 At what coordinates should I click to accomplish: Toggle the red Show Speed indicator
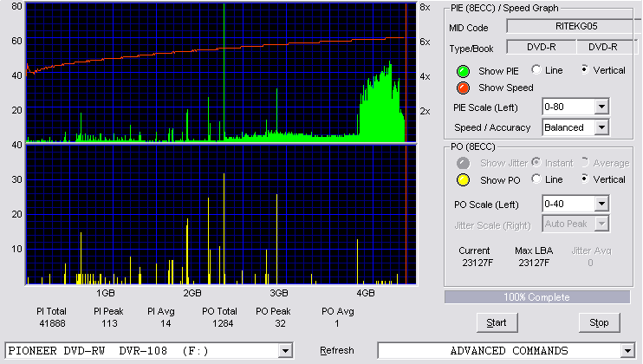tap(463, 88)
